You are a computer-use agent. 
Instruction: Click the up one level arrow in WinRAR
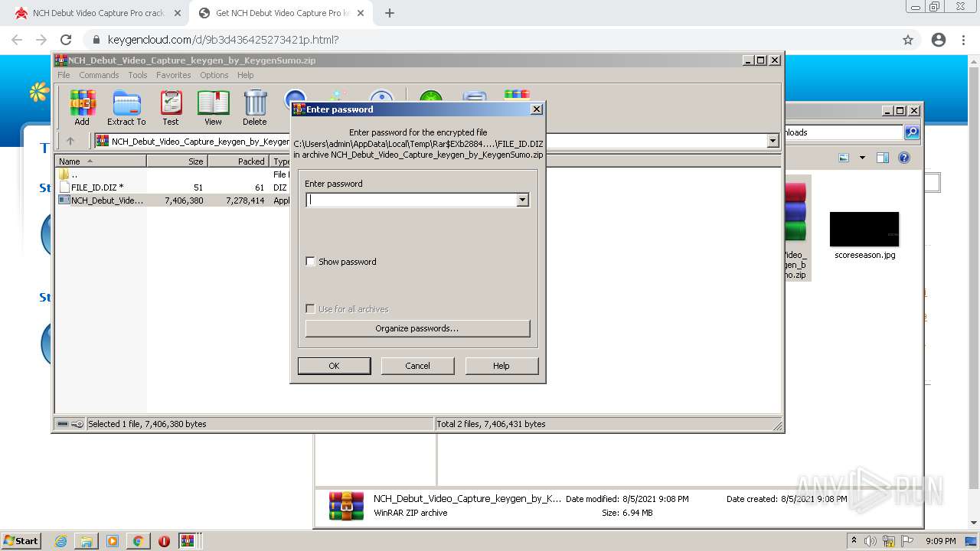[70, 141]
